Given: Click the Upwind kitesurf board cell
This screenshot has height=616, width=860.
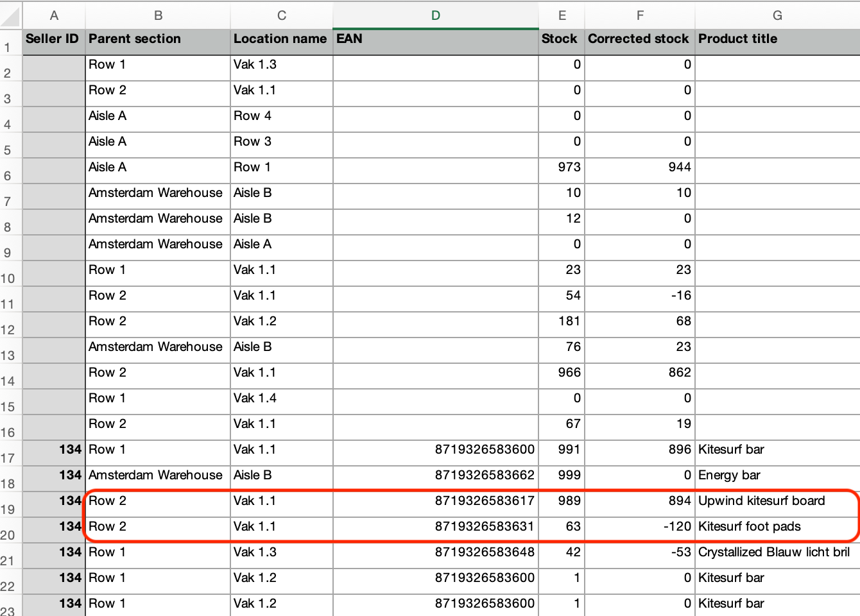Looking at the screenshot, I should coord(777,504).
